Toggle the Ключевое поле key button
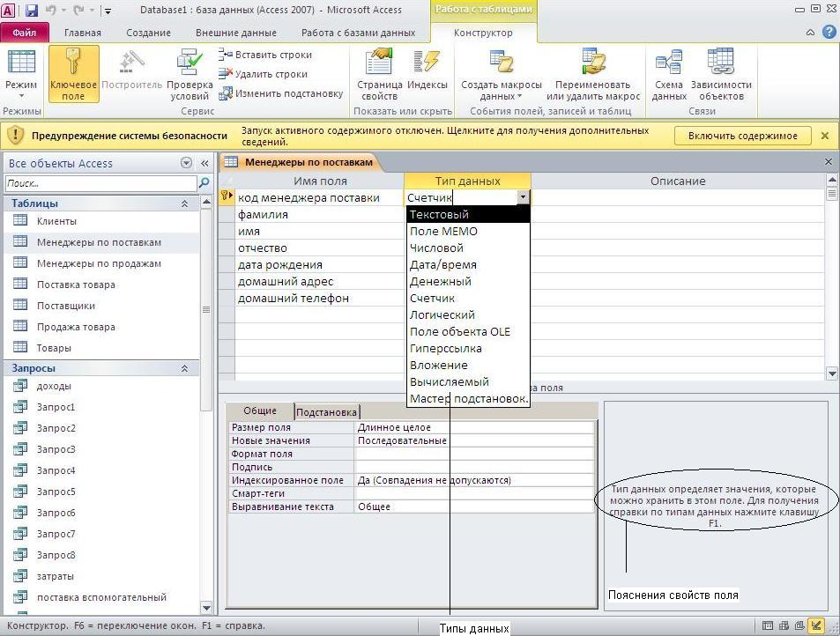This screenshot has width=840, height=636. [x=73, y=73]
